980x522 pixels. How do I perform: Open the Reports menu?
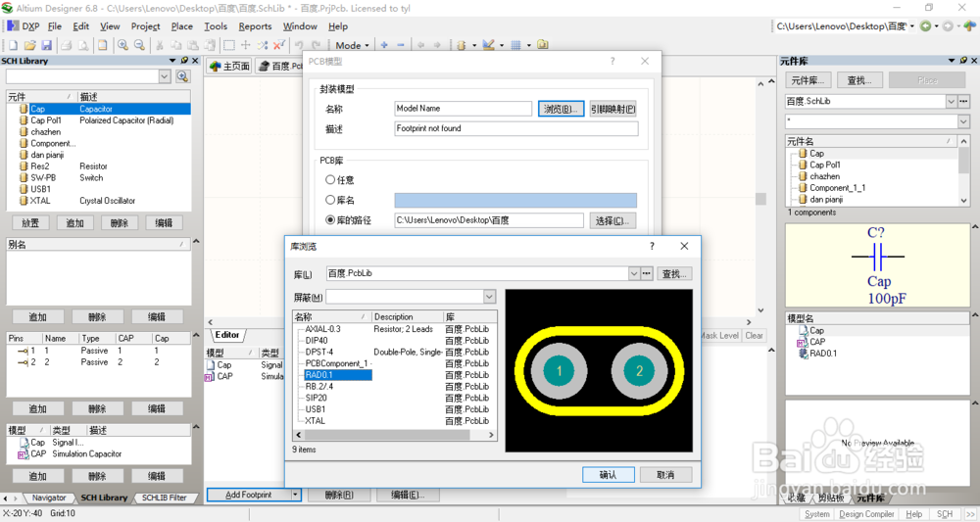[255, 26]
